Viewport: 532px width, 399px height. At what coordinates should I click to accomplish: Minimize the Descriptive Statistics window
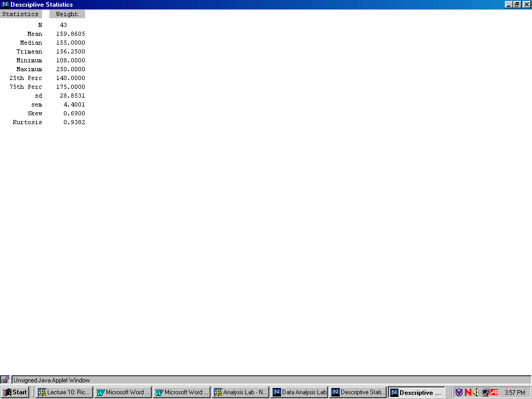coord(509,5)
